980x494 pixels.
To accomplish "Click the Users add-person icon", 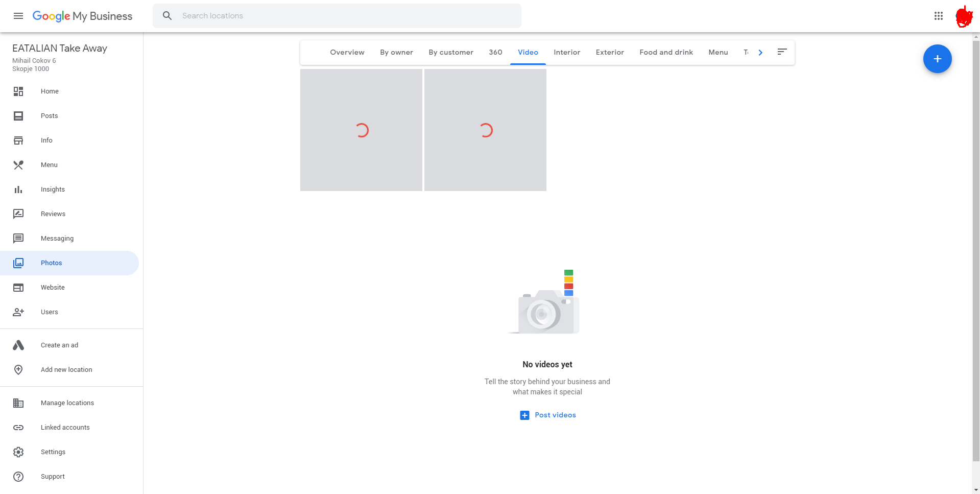I will coord(18,312).
